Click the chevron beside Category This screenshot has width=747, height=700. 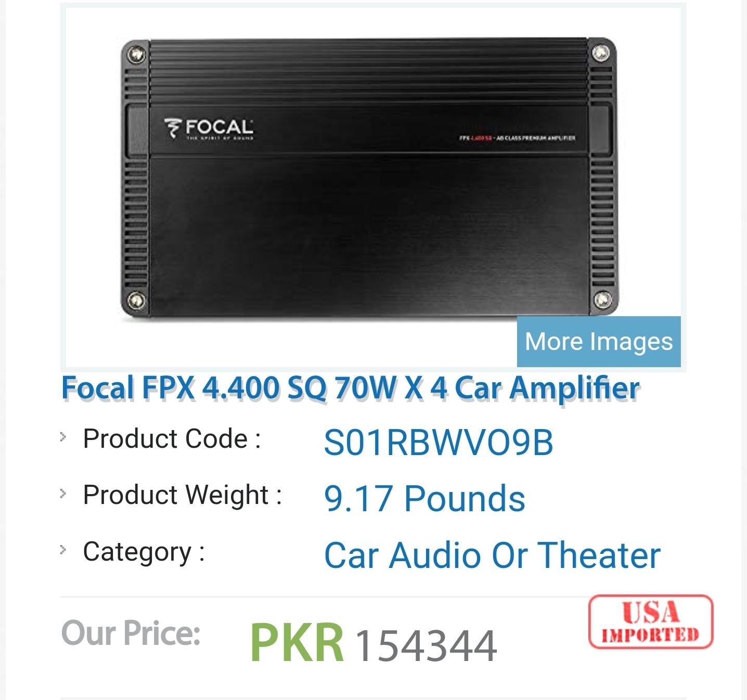point(63,550)
